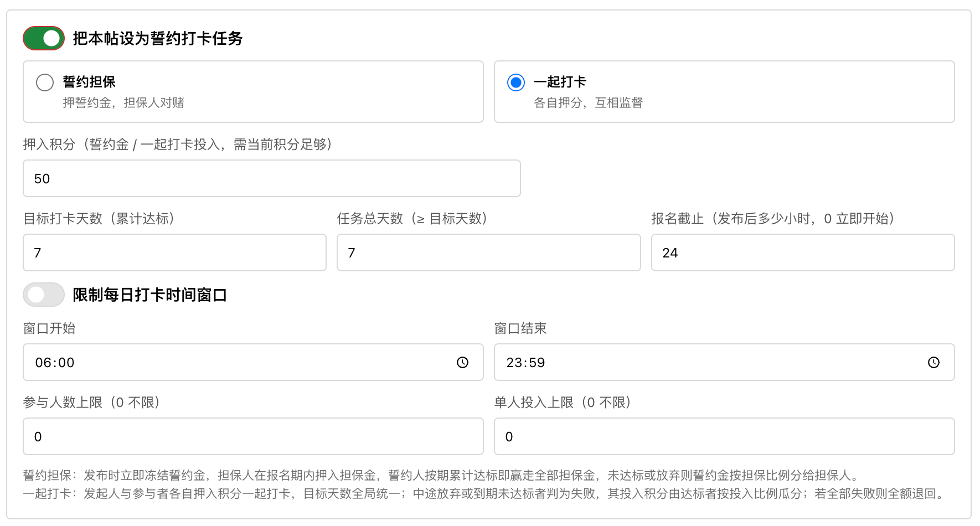Click the 限制每日打卡时间窗口 label text

point(150,295)
